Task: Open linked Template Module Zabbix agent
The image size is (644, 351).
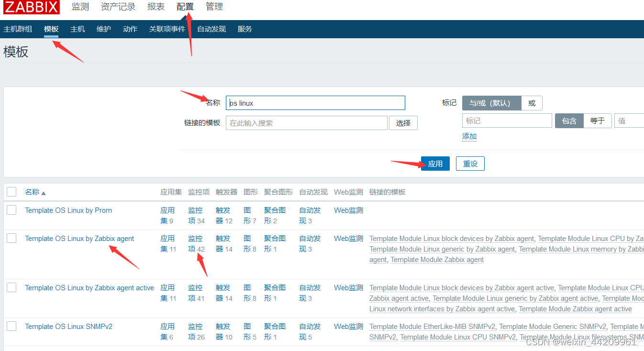Action: coord(437,260)
